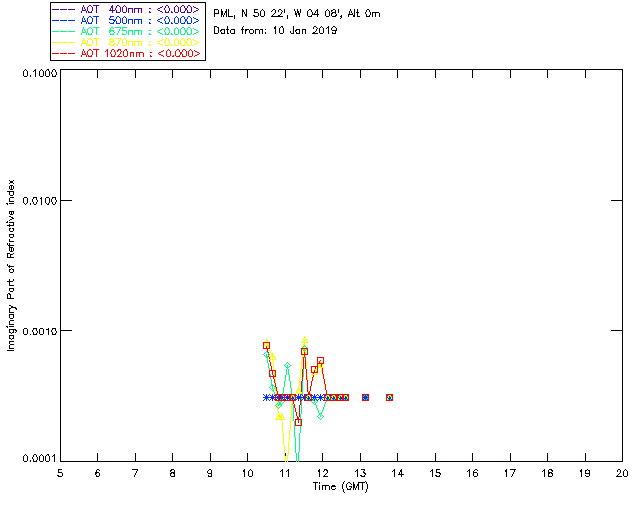This screenshot has width=640, height=512.
Task: Click the x-axis tick label 6
Action: [x=98, y=473]
